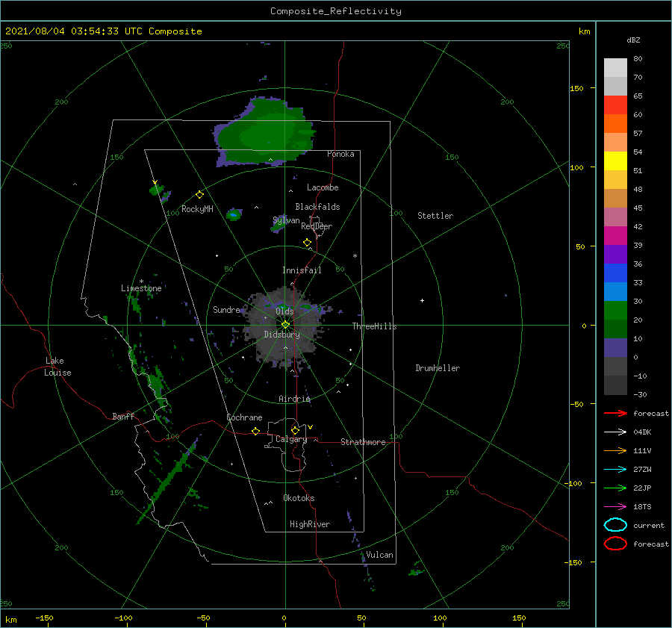Click the yellow diamond marker above Calgary
The height and width of the screenshot is (628, 672).
295,430
